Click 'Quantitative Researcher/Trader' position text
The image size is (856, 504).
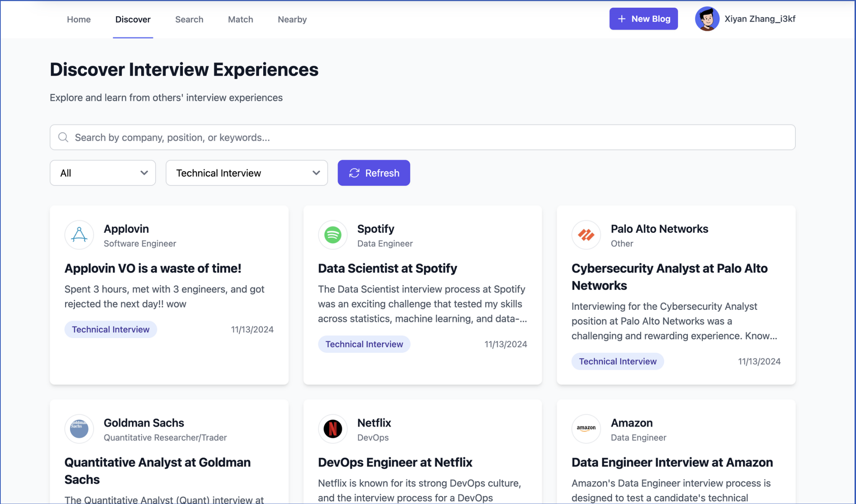pyautogui.click(x=165, y=437)
